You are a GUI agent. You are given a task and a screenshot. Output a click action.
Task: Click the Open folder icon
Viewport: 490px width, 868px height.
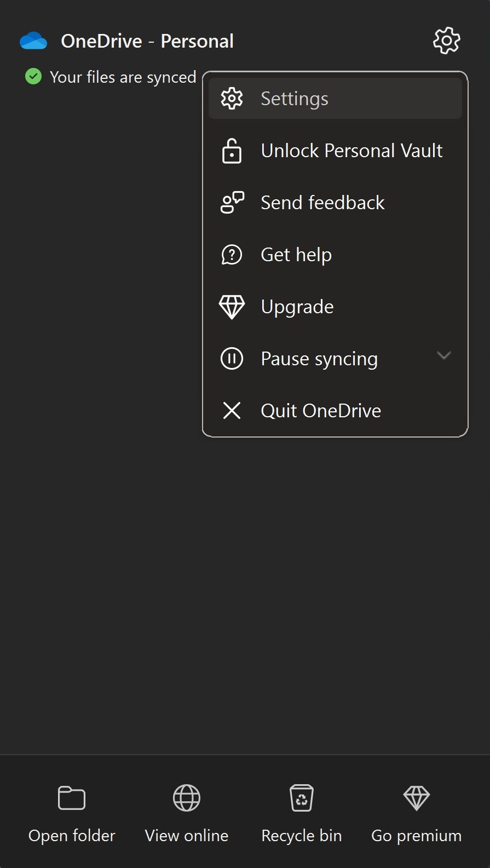click(72, 798)
